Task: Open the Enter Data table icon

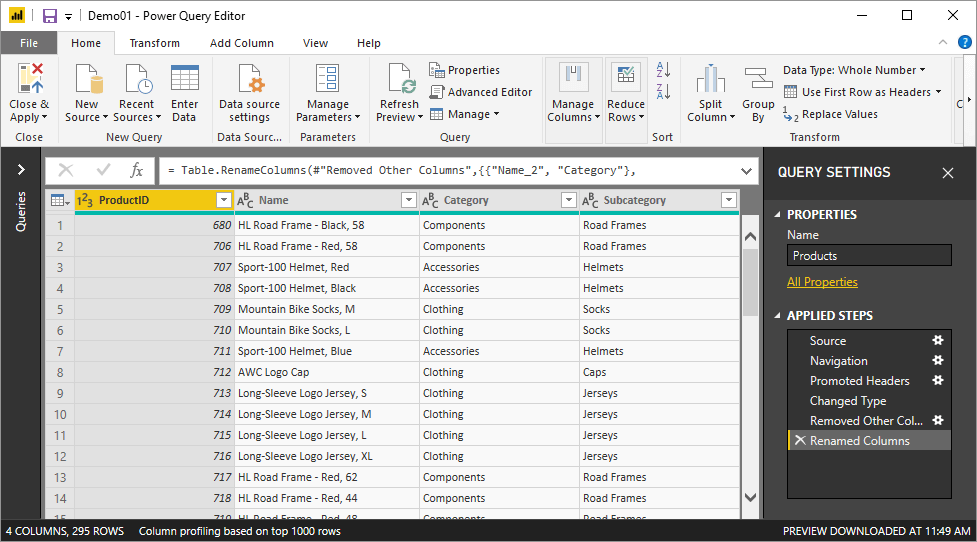Action: pos(185,78)
